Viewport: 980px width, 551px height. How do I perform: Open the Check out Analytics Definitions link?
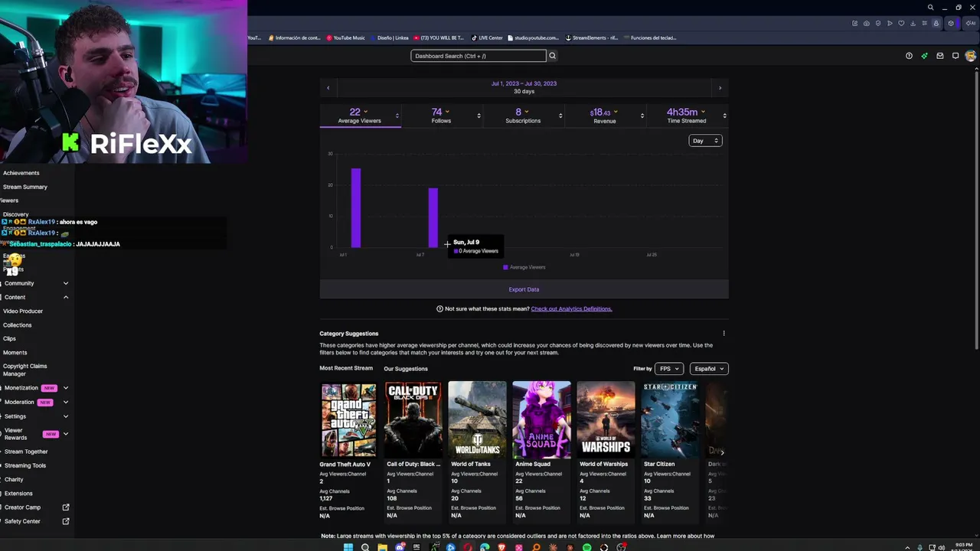point(571,309)
